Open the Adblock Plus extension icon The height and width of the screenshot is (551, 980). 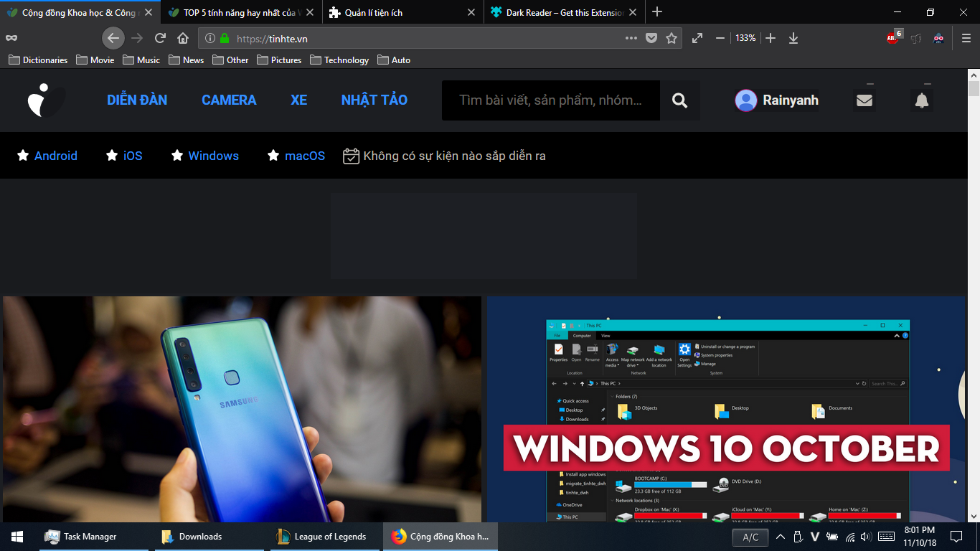point(893,37)
